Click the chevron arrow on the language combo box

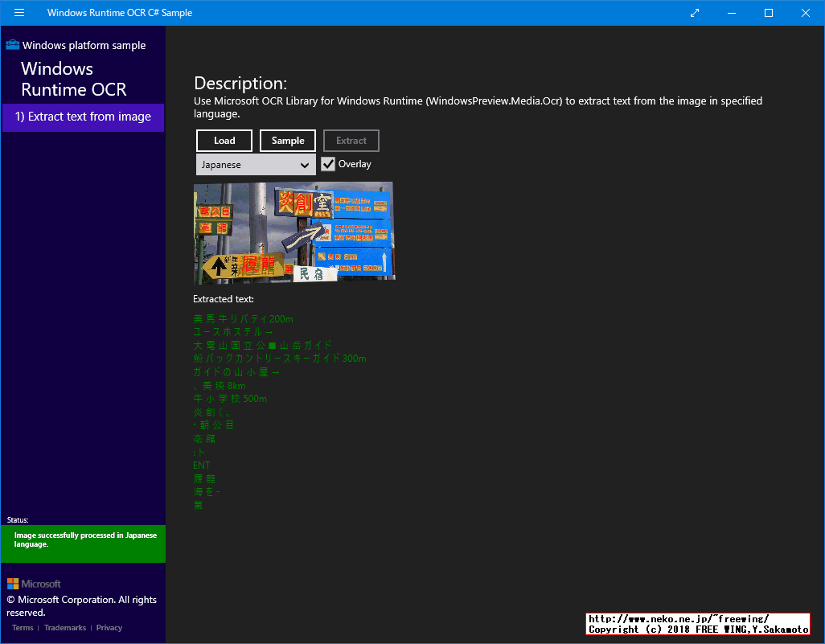[305, 164]
